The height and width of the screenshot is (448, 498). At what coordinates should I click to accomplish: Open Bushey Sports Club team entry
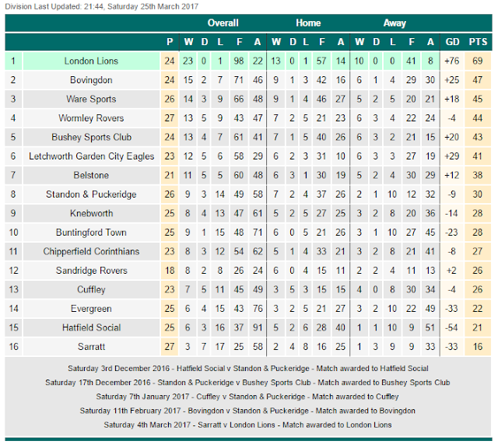(x=90, y=137)
